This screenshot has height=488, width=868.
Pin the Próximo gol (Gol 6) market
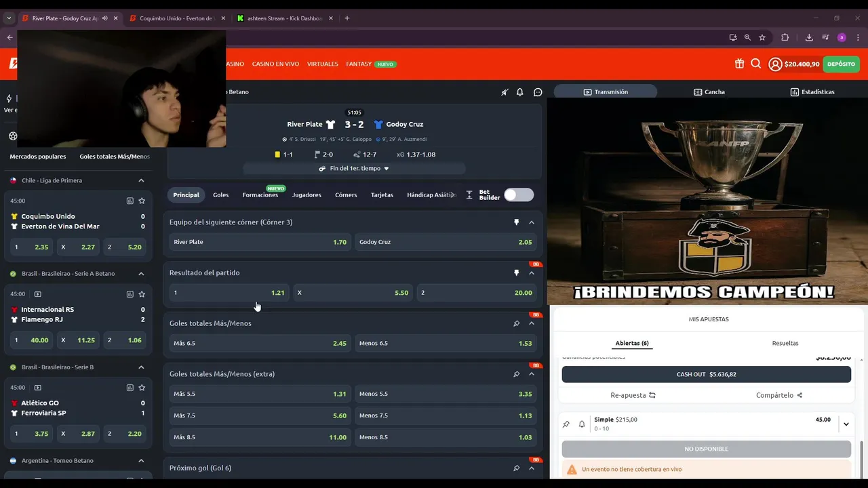(516, 468)
